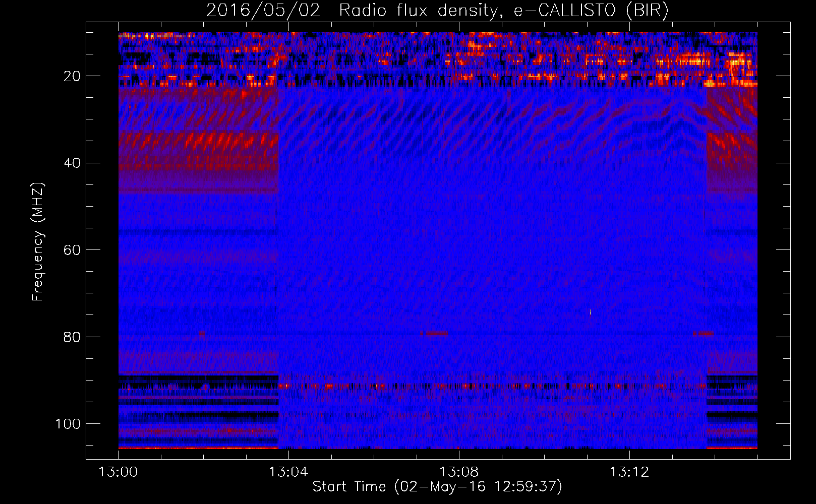816x504 pixels.
Task: Pick the 60 frequency tick label
Action: point(72,250)
